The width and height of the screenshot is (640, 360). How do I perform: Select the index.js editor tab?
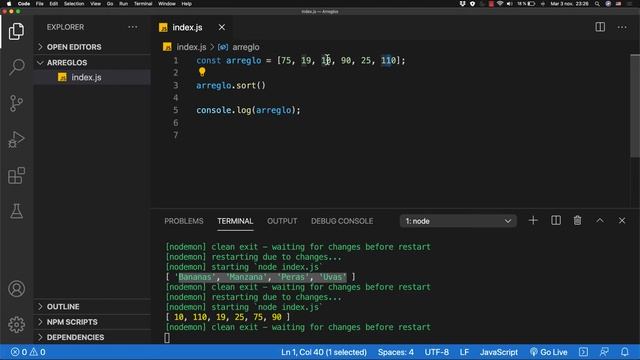[x=187, y=27]
